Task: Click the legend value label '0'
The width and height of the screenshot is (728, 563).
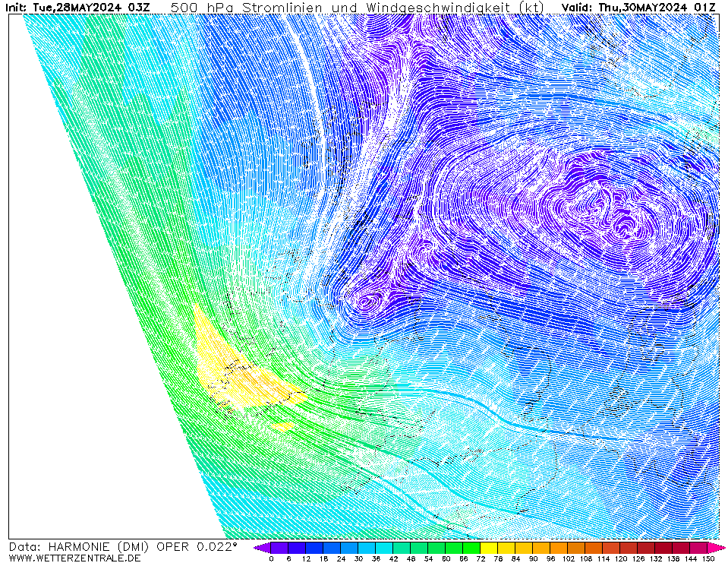Action: 271,558
